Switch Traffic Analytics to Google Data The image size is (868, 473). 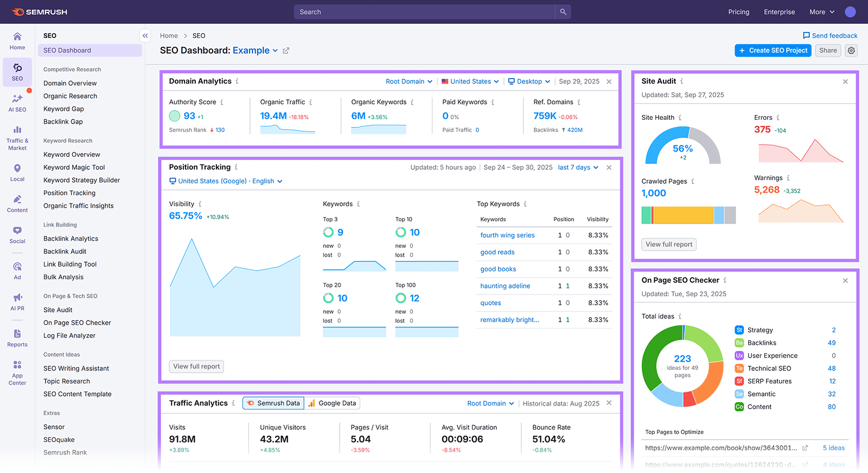(332, 403)
